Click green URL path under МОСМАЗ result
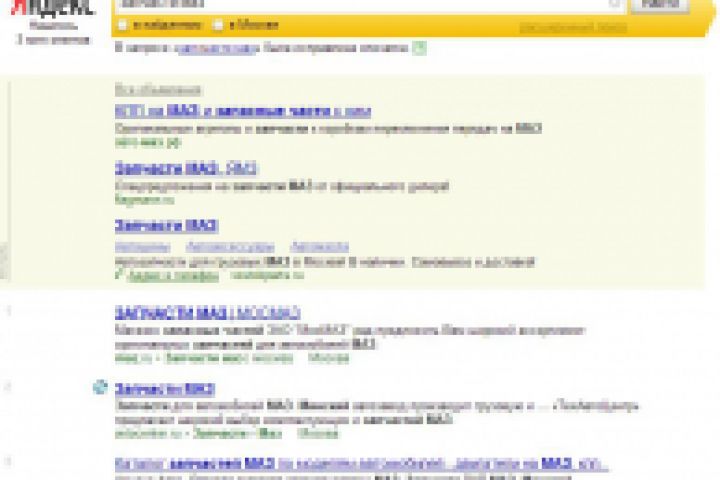The image size is (720, 480). click(204, 359)
